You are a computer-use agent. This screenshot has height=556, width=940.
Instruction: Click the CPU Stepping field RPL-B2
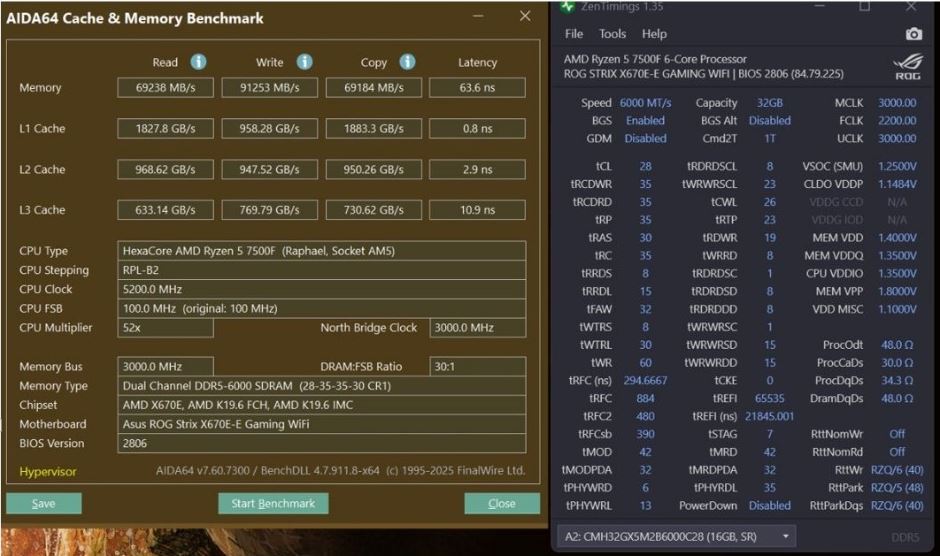click(x=322, y=270)
